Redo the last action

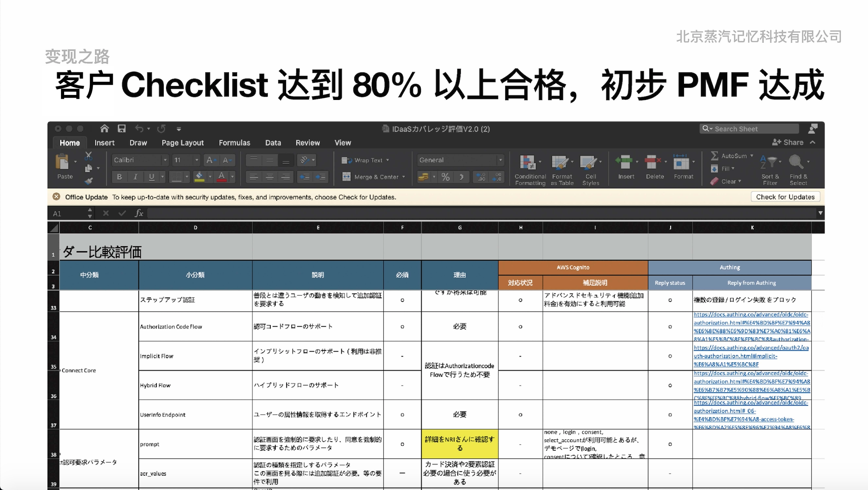coord(161,129)
